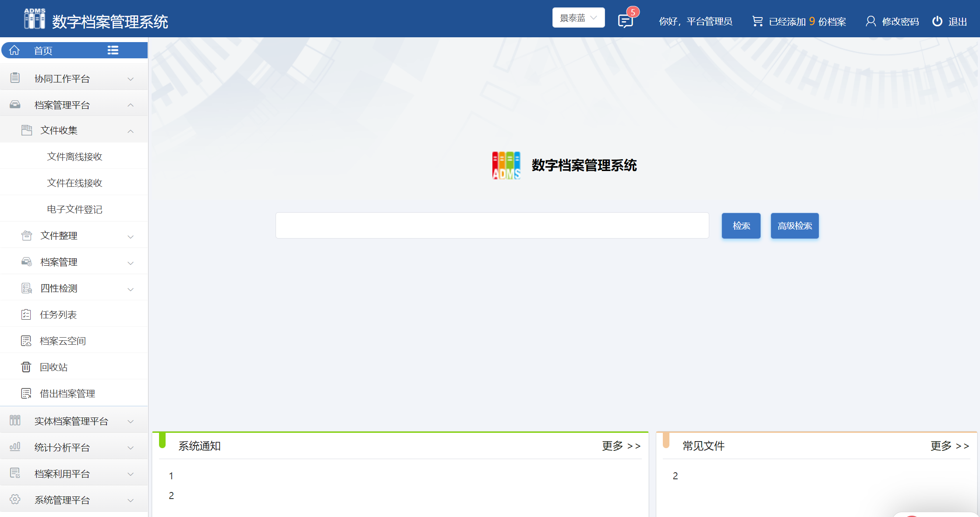Image resolution: width=980 pixels, height=517 pixels.
Task: Click the message notification icon with badge
Action: [626, 21]
